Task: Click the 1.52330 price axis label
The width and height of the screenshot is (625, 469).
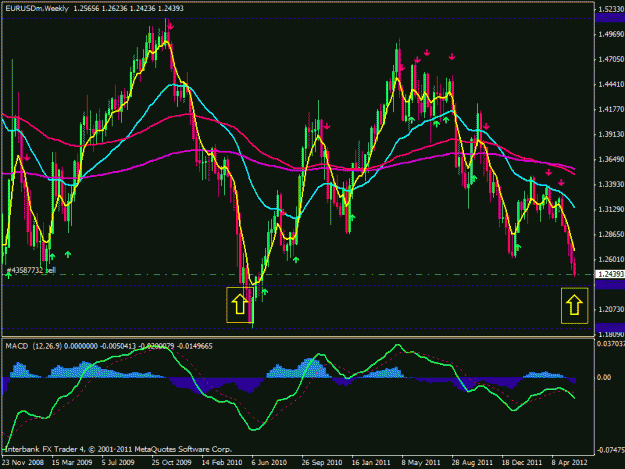Action: tap(611, 10)
